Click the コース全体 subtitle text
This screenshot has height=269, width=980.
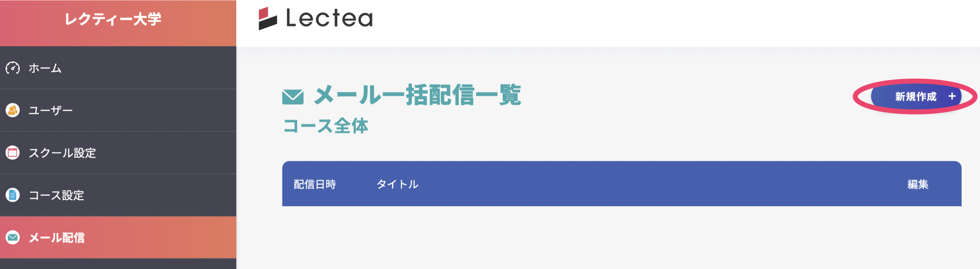326,126
